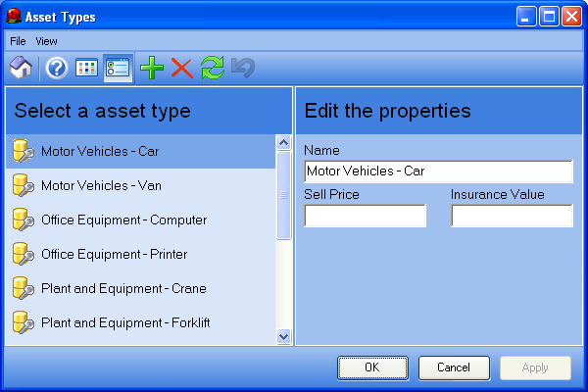Click the undo arrow icon
This screenshot has height=392, width=588.
coord(243,68)
